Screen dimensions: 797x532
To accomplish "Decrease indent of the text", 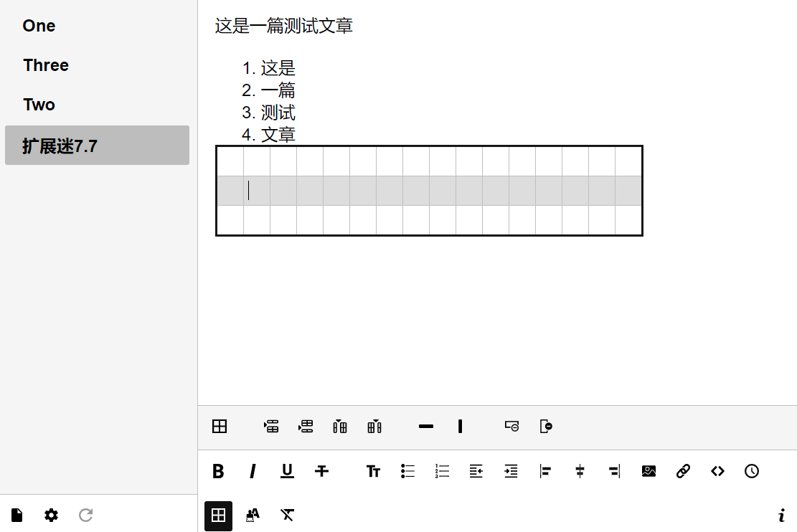I will tap(476, 472).
